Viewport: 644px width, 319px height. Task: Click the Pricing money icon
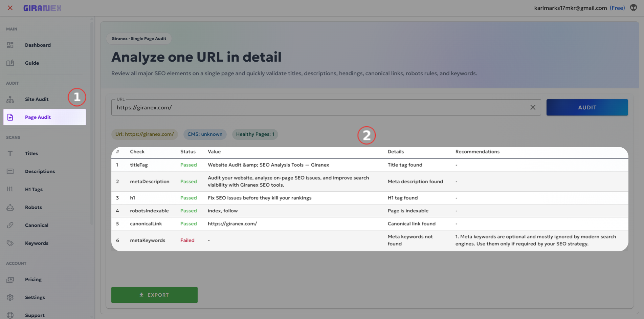point(10,279)
